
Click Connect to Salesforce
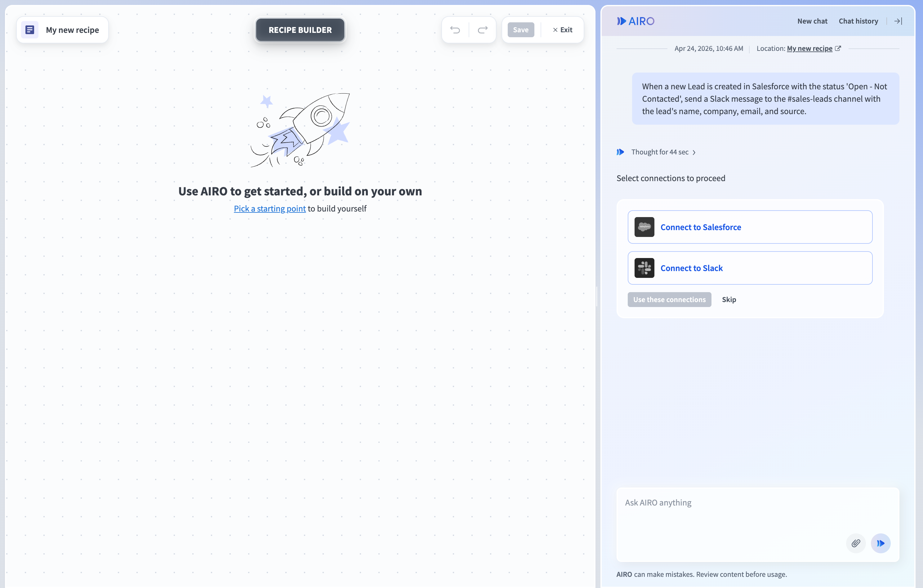[750, 227]
